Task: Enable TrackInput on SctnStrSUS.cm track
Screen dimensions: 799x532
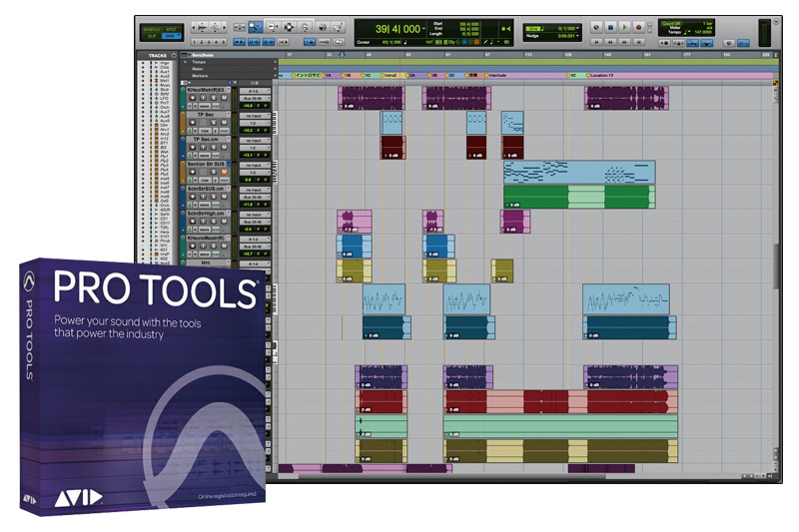Action: tap(204, 197)
